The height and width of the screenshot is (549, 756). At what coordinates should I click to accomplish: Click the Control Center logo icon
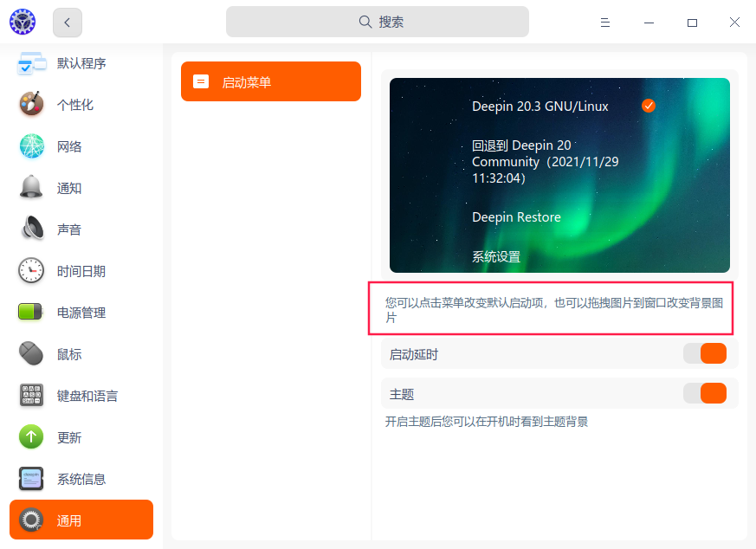[x=23, y=22]
